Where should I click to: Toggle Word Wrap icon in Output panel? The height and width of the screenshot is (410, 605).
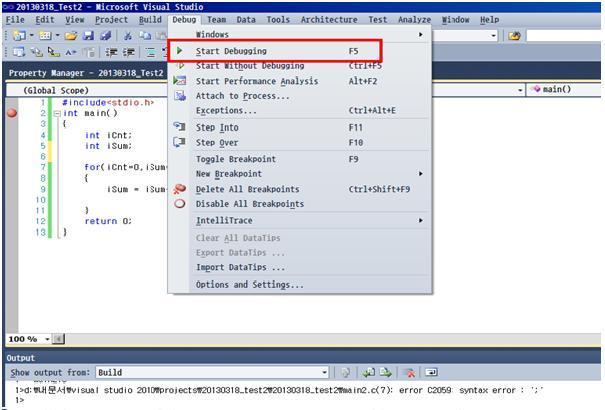click(x=431, y=373)
